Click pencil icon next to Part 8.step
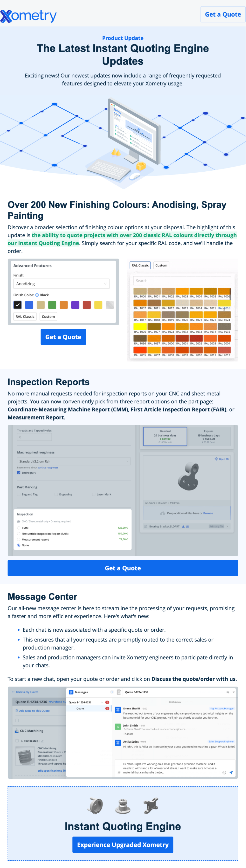Image resolution: width=246 pixels, height=868 pixels. (x=42, y=741)
